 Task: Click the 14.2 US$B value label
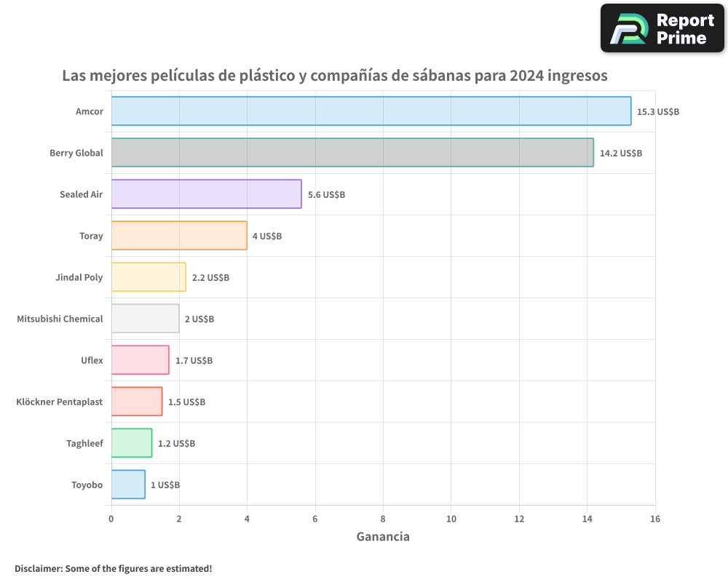pos(620,154)
